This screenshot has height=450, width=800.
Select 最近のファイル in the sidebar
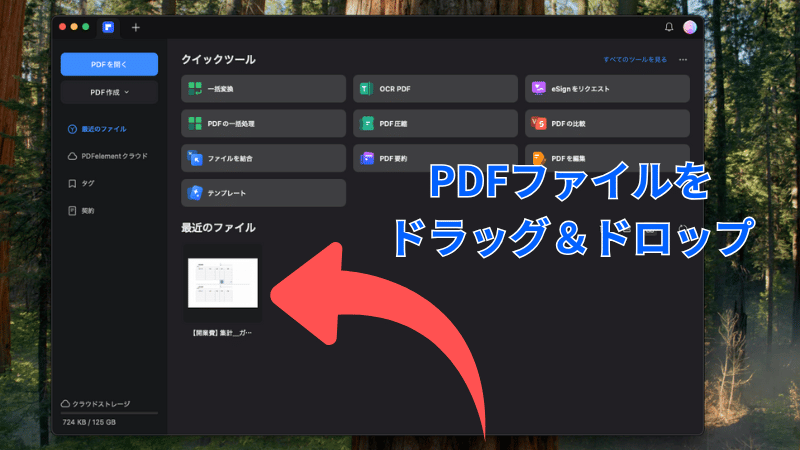[x=104, y=129]
